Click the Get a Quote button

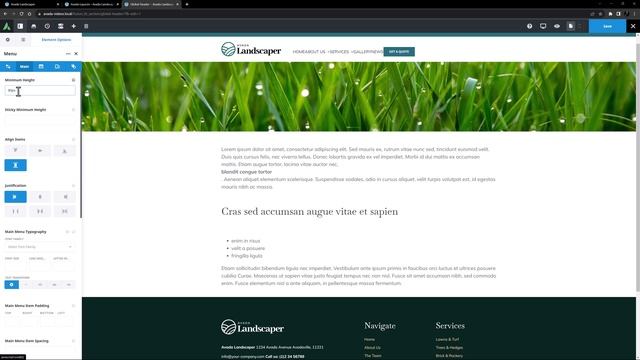pyautogui.click(x=399, y=52)
